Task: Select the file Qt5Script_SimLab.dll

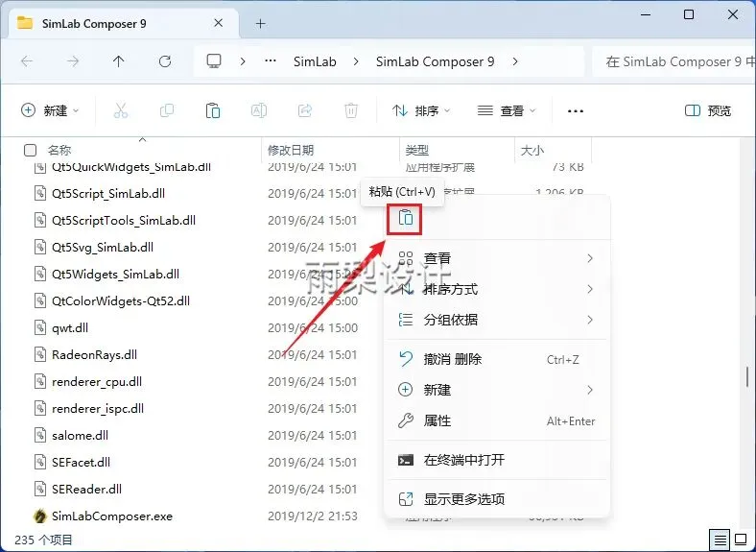Action: pos(108,194)
